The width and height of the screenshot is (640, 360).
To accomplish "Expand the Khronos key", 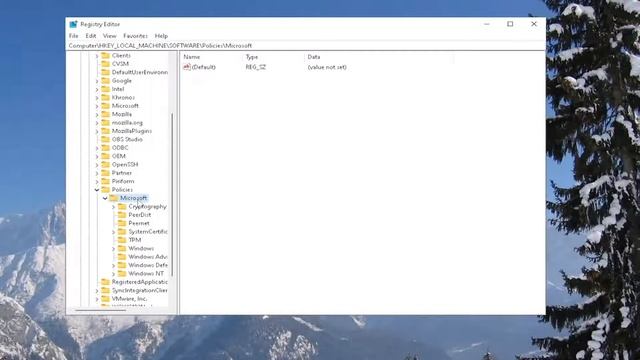I will tap(97, 98).
